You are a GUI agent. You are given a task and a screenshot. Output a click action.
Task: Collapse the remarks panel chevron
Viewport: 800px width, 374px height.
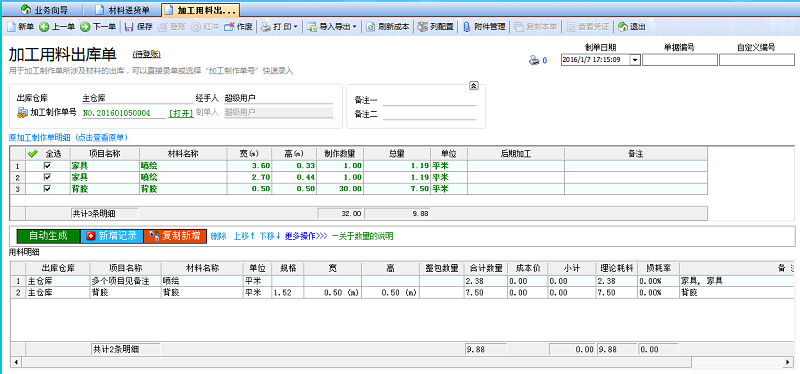click(x=473, y=86)
